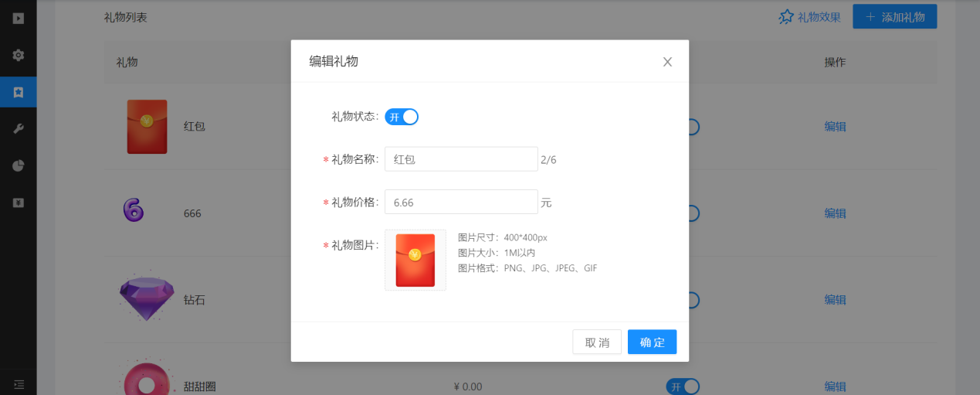The height and width of the screenshot is (395, 980).
Task: Click the 礼物价格 input field
Action: pos(461,202)
